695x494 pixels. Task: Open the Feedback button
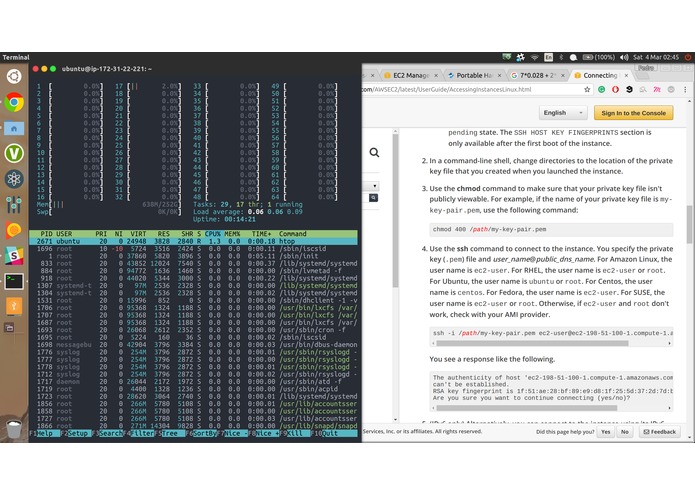660,432
